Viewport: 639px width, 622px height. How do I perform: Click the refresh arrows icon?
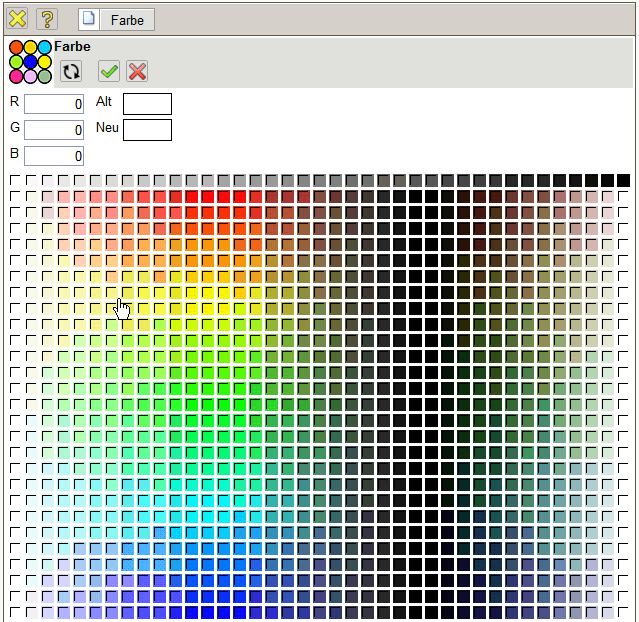71,71
